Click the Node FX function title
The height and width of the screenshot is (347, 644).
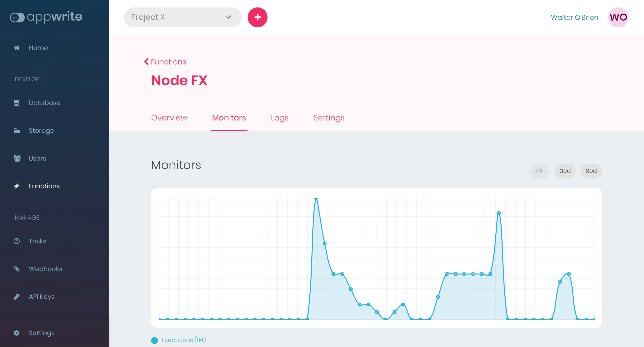[x=179, y=81]
